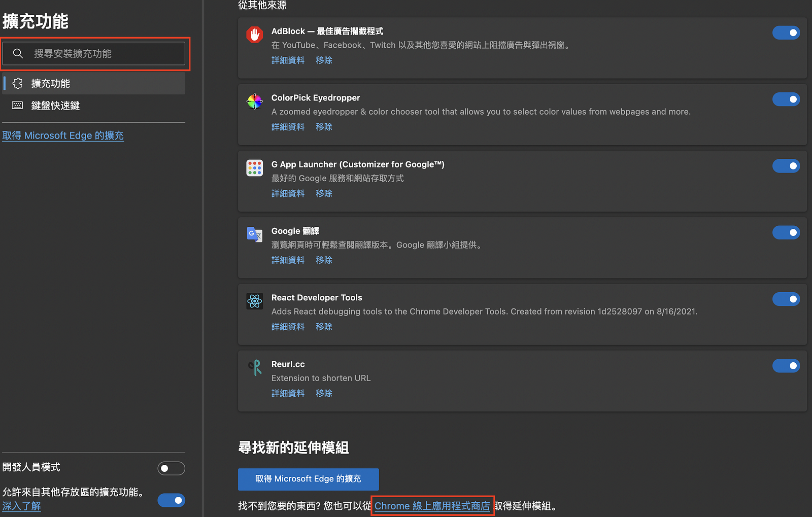Click the Reurl.cc extension icon
The height and width of the screenshot is (517, 812).
click(254, 368)
